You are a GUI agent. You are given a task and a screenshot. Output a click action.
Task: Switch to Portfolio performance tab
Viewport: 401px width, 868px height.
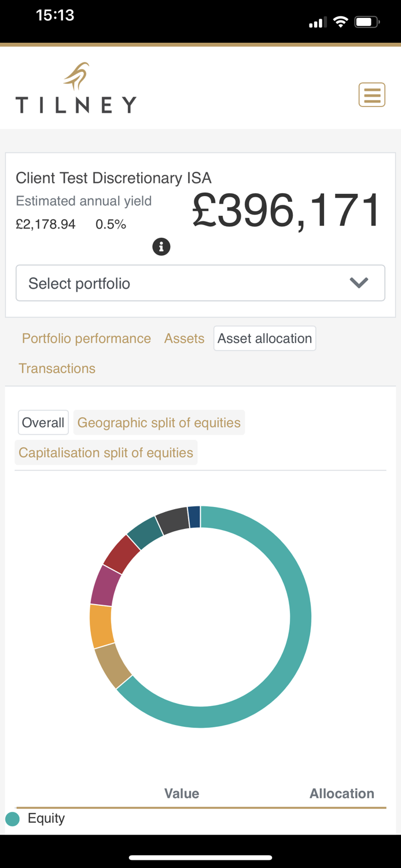[x=86, y=339]
